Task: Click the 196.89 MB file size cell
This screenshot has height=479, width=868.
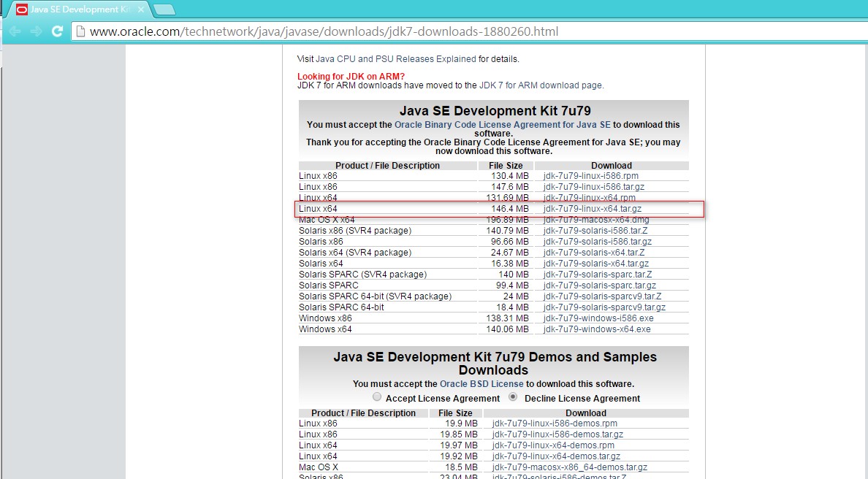Action: point(506,220)
